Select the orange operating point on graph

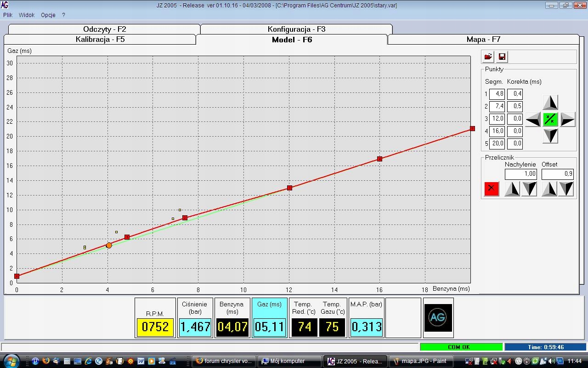[109, 245]
